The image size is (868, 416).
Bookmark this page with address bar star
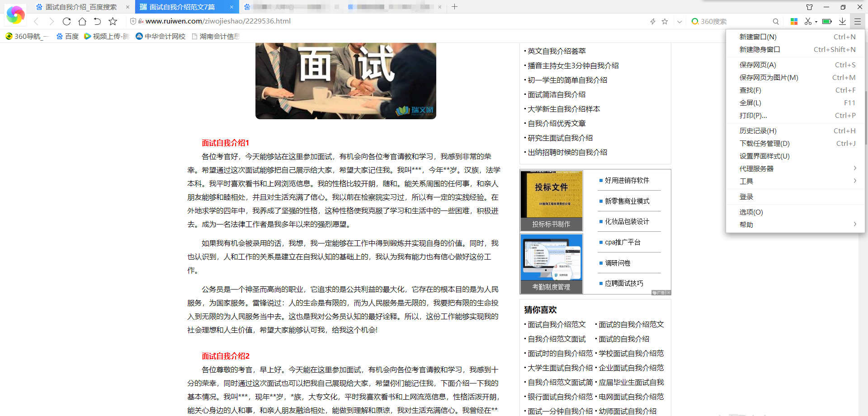[665, 21]
